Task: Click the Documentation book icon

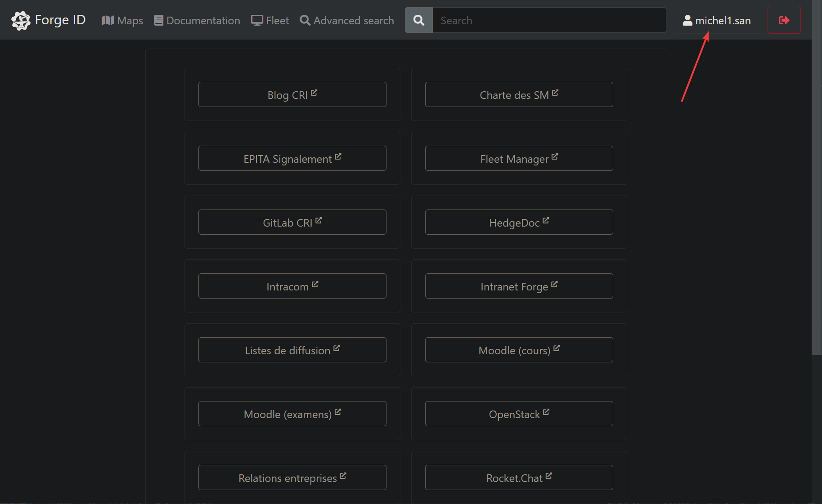Action: coord(158,20)
